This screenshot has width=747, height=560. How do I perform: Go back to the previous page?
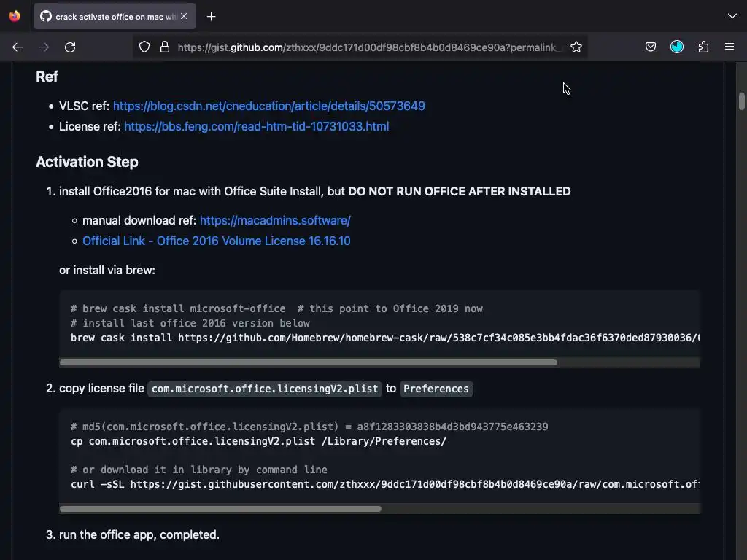tap(18, 47)
